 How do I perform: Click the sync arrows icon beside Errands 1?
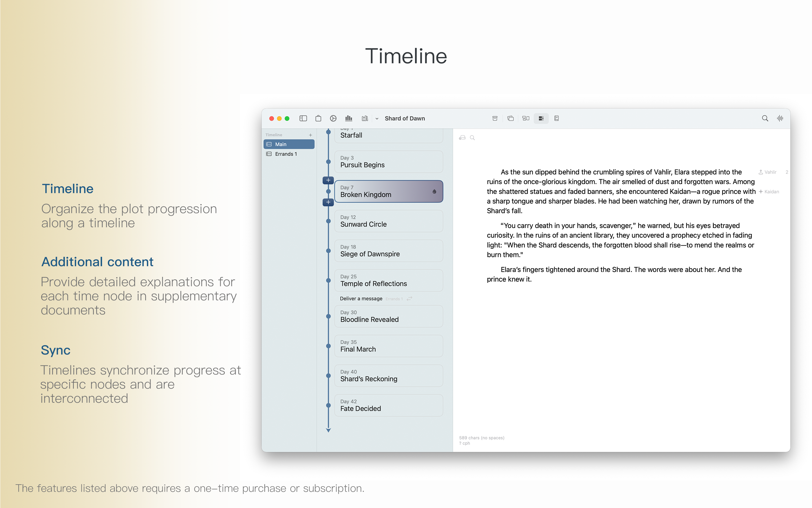[x=409, y=299]
